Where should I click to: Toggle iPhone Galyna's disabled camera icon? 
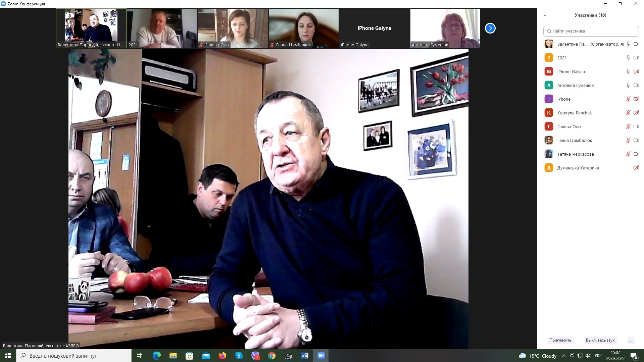tap(636, 71)
